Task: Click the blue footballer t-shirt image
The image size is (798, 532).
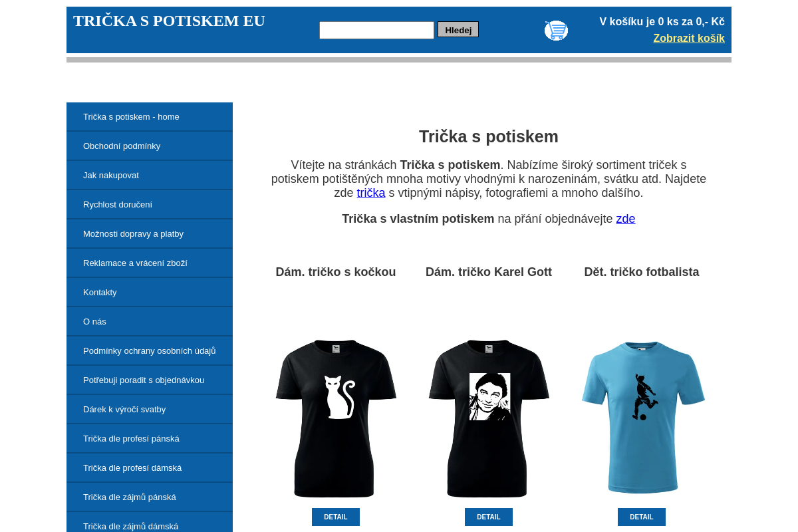Action: click(x=643, y=418)
